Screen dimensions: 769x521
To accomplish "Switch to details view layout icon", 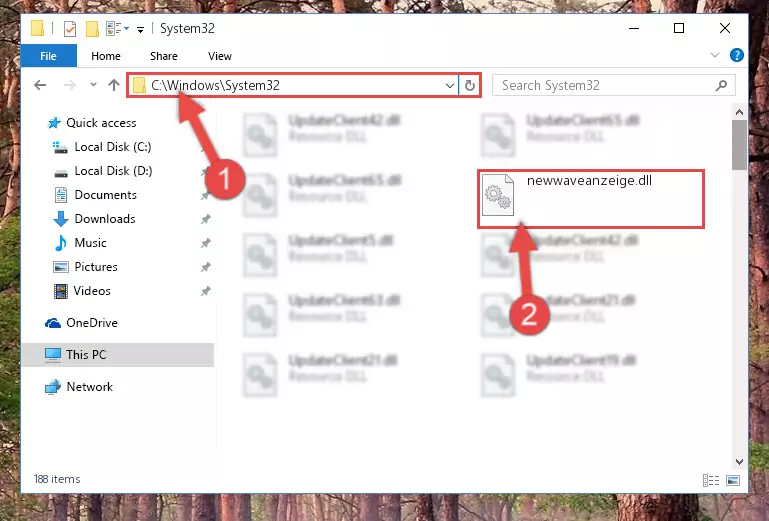I will click(711, 480).
